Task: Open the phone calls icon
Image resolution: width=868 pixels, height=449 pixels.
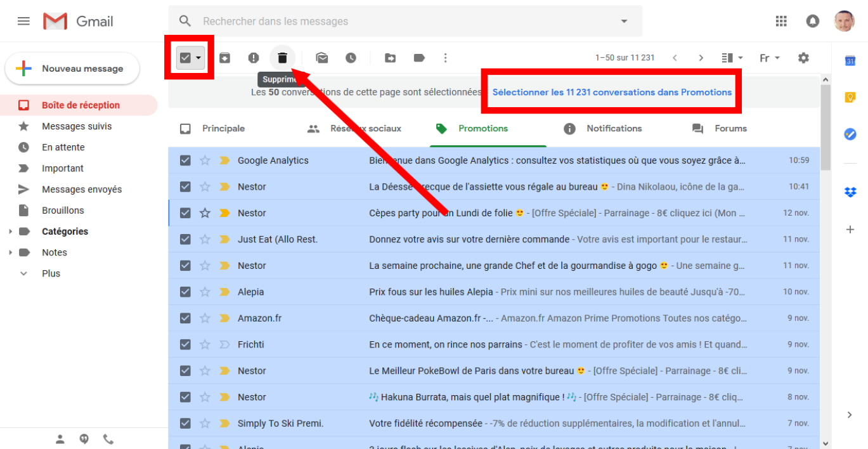Action: (x=108, y=438)
